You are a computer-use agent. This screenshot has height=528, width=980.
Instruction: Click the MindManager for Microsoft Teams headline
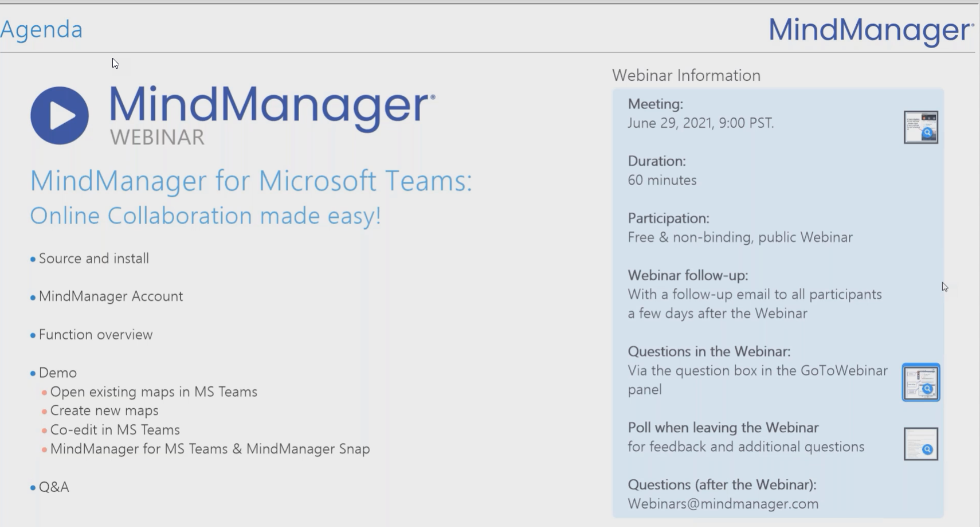click(x=251, y=181)
